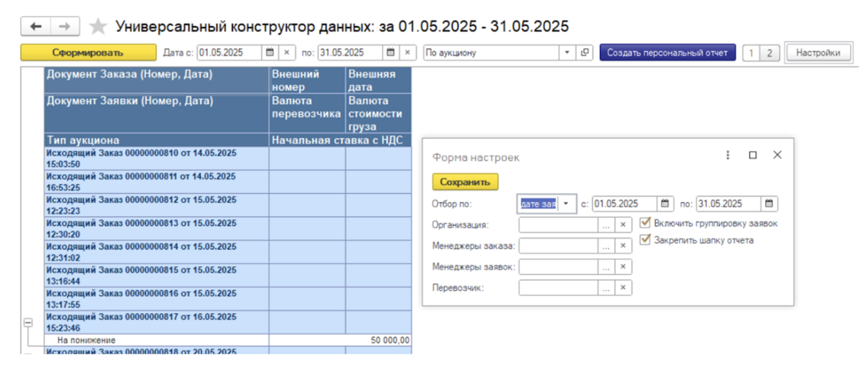868x378 pixels.
Task: Open the three-dot menu of 'Форма настроек'
Action: click(728, 155)
